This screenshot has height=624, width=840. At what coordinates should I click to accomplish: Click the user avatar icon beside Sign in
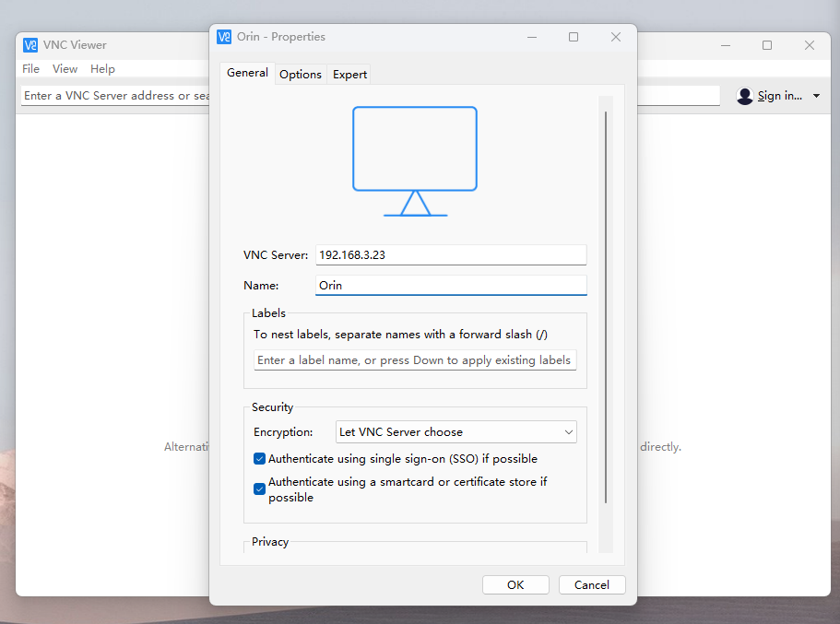[x=745, y=96]
